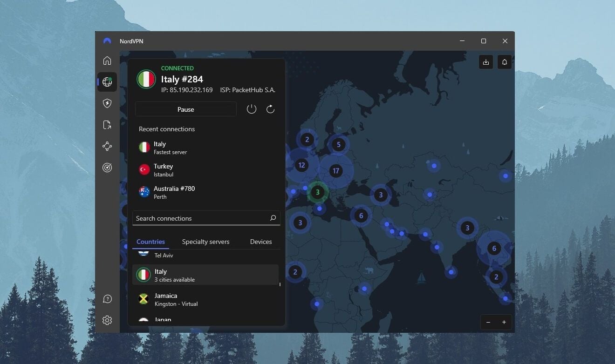The height and width of the screenshot is (364, 615).
Task: Open the Dark Web Monitor target icon
Action: tap(107, 168)
